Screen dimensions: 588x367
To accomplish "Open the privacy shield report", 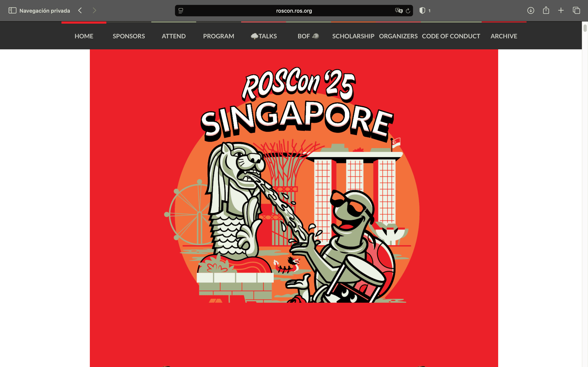I will (422, 11).
